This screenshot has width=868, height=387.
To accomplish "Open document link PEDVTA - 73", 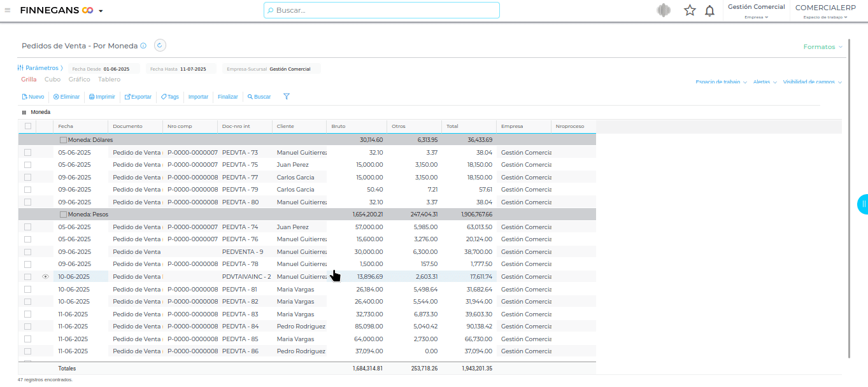I will pyautogui.click(x=240, y=153).
